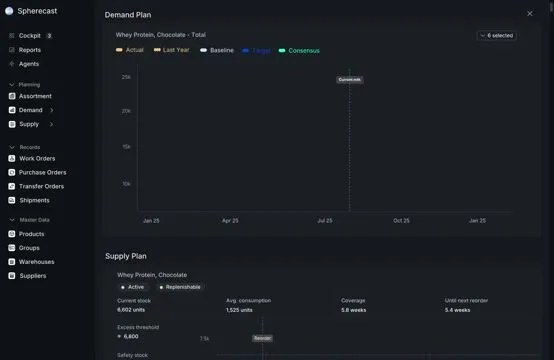Click the Spherecast logo icon
This screenshot has width=554, height=360.
click(9, 11)
